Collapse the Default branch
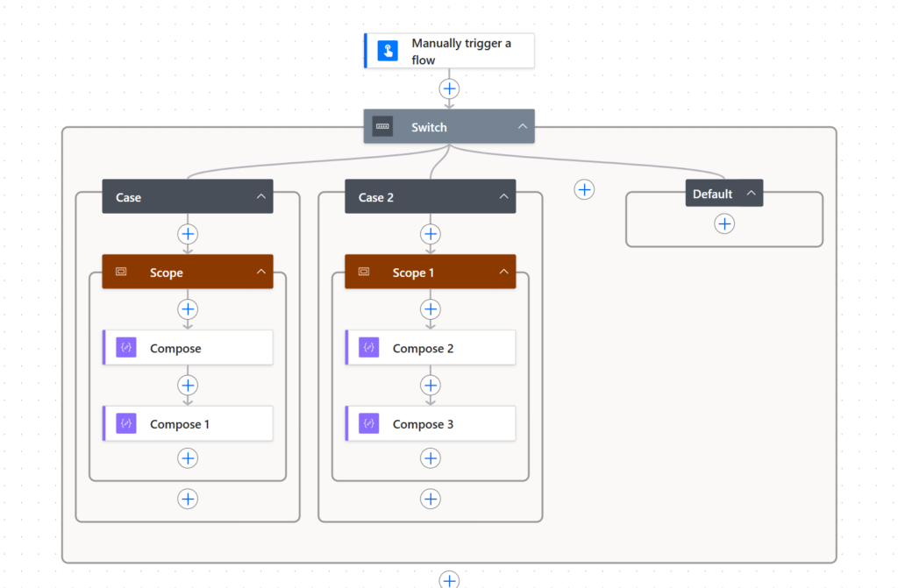Screen dimensions: 898x588 [x=751, y=194]
